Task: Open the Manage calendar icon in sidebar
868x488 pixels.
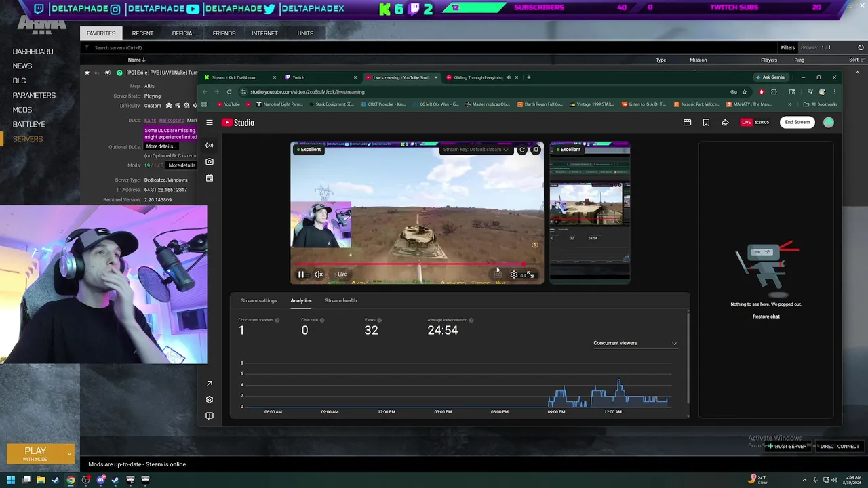Action: tap(210, 178)
